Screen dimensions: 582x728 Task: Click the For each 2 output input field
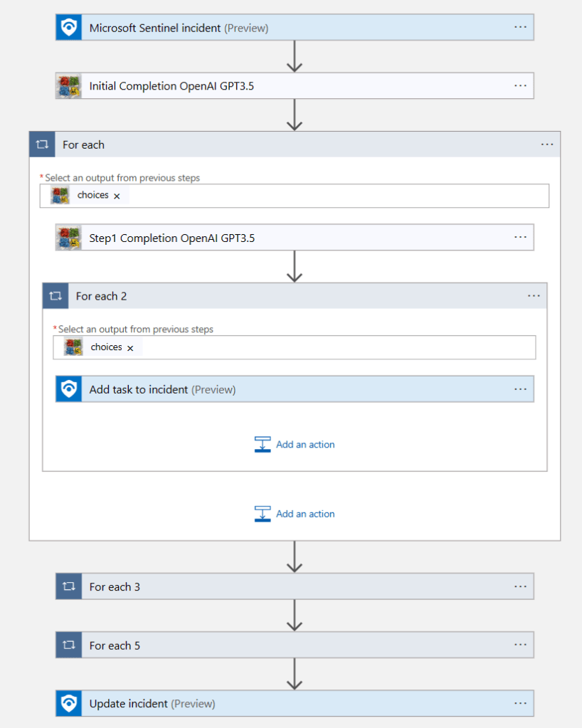(334, 347)
